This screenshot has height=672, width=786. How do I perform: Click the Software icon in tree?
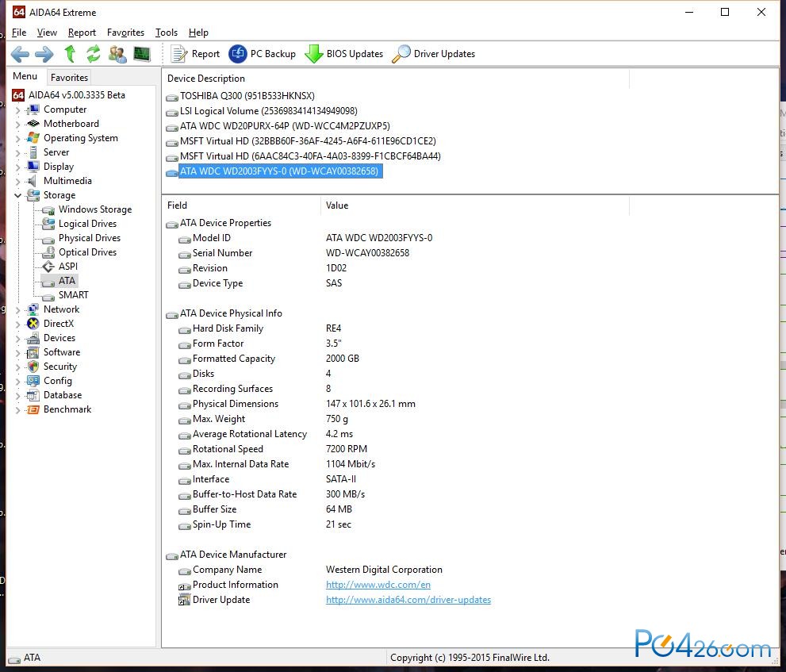click(x=33, y=352)
